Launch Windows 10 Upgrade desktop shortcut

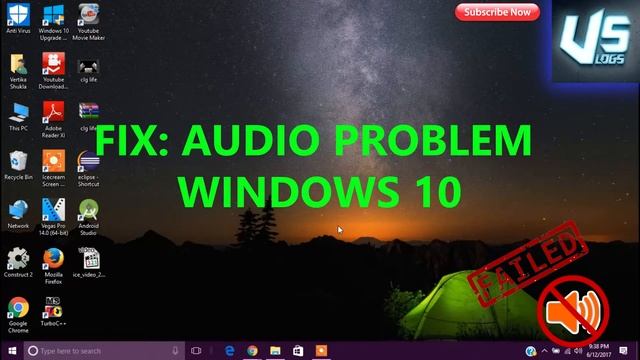click(53, 22)
